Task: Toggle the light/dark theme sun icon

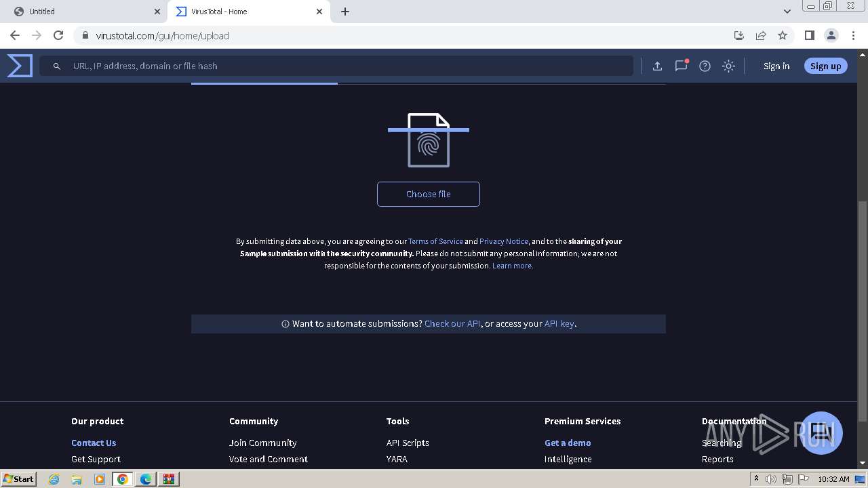Action: (728, 66)
